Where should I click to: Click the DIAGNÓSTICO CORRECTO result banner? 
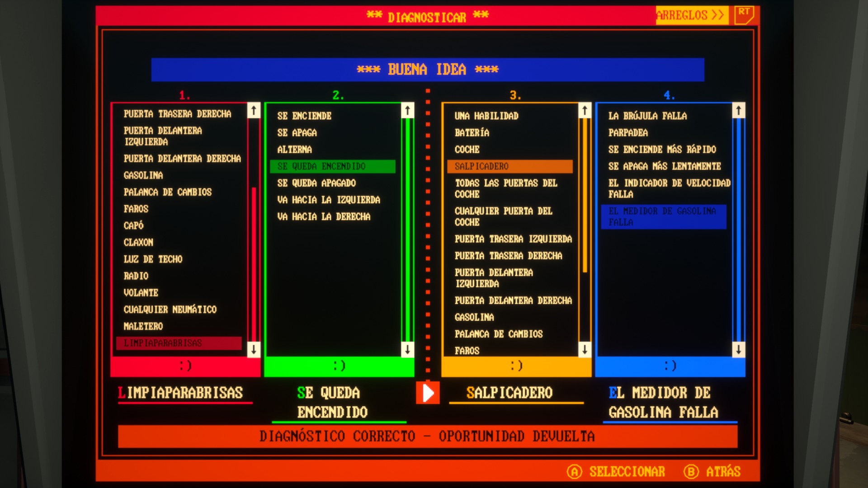(428, 436)
